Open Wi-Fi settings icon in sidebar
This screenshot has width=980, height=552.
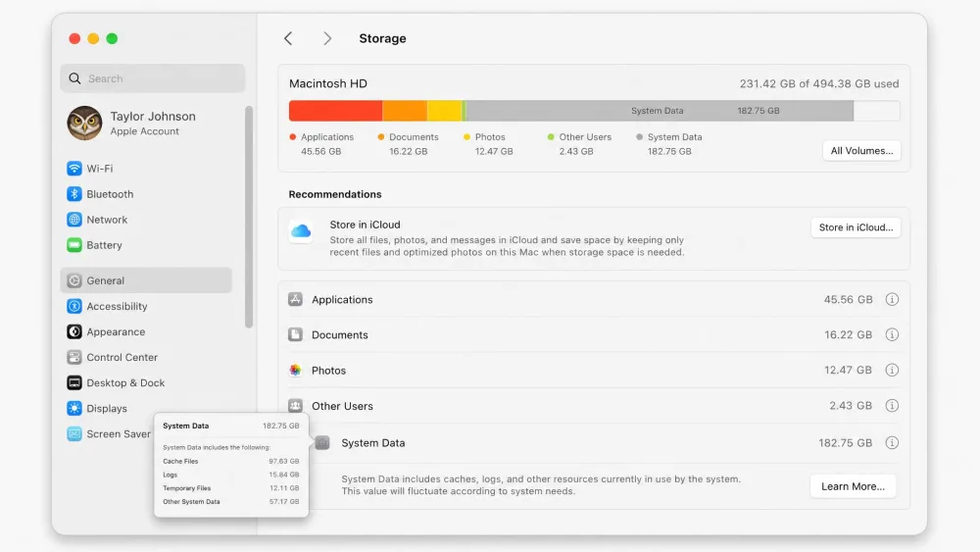[74, 169]
